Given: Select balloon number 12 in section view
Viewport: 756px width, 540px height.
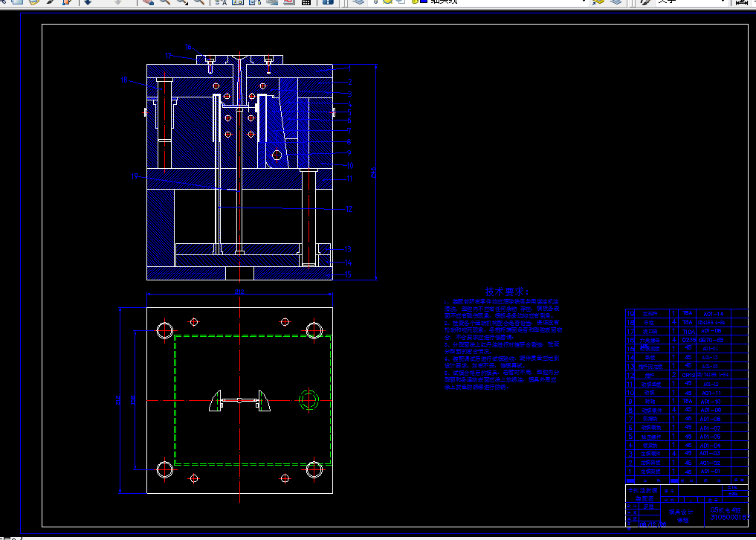Looking at the screenshot, I should pos(349,209).
